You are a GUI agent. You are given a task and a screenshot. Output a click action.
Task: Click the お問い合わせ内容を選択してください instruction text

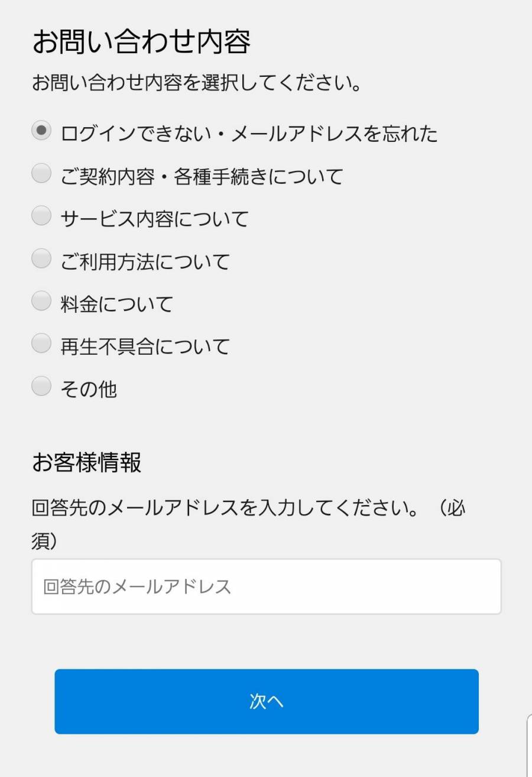pyautogui.click(x=197, y=83)
